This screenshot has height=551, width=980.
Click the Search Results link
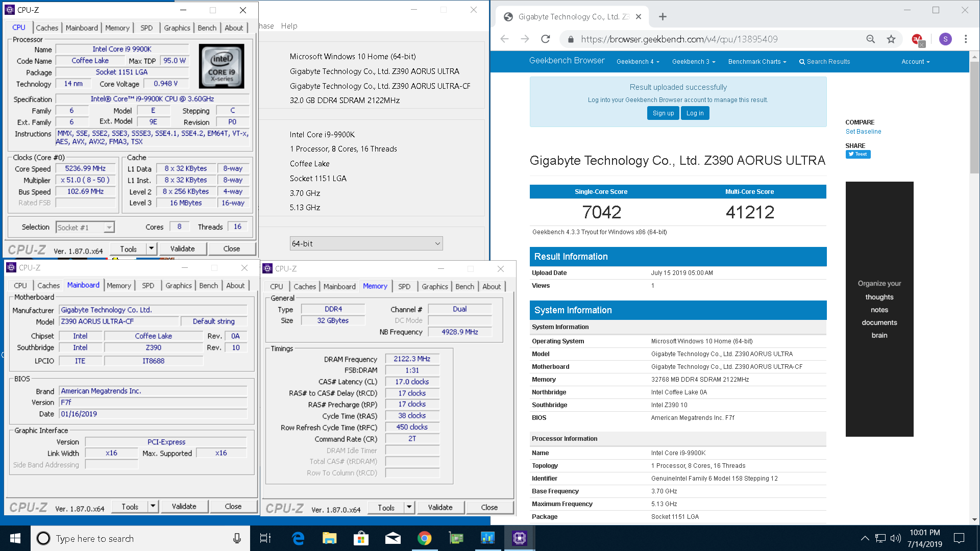tap(824, 62)
